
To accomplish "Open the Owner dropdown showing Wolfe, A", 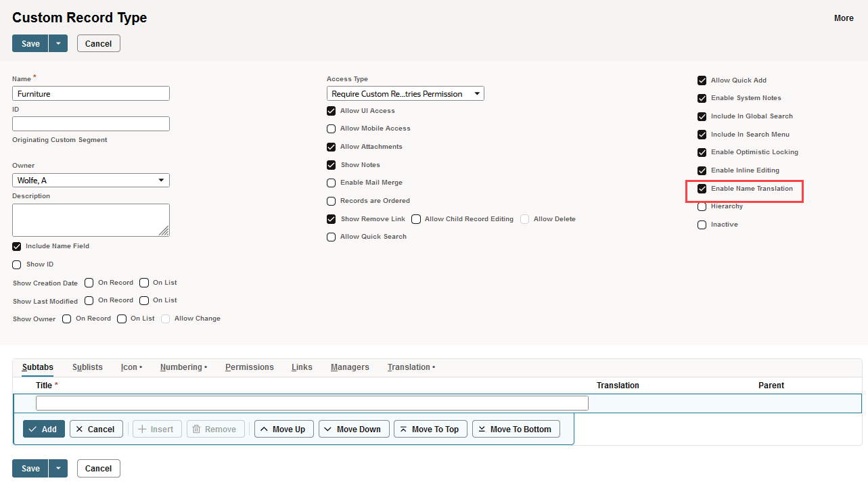I will pyautogui.click(x=91, y=180).
